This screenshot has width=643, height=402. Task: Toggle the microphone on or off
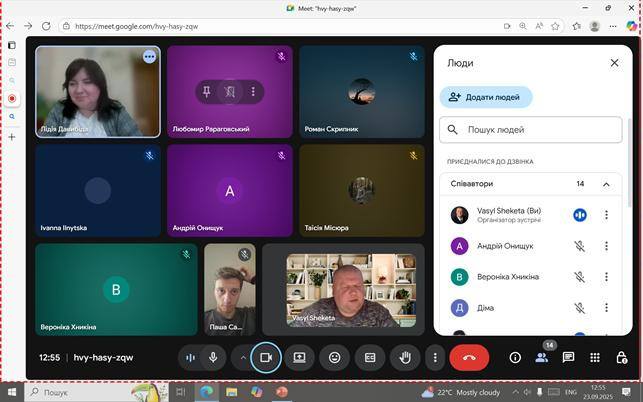[213, 357]
